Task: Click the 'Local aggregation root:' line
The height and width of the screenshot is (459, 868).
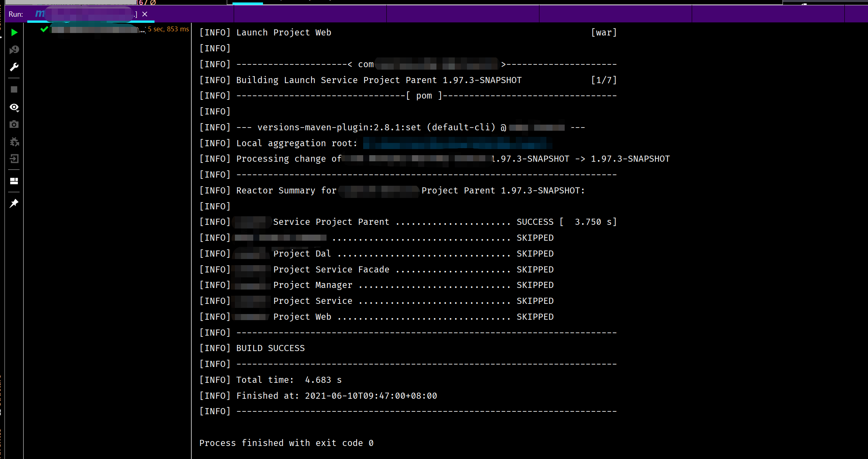Action: pyautogui.click(x=376, y=143)
